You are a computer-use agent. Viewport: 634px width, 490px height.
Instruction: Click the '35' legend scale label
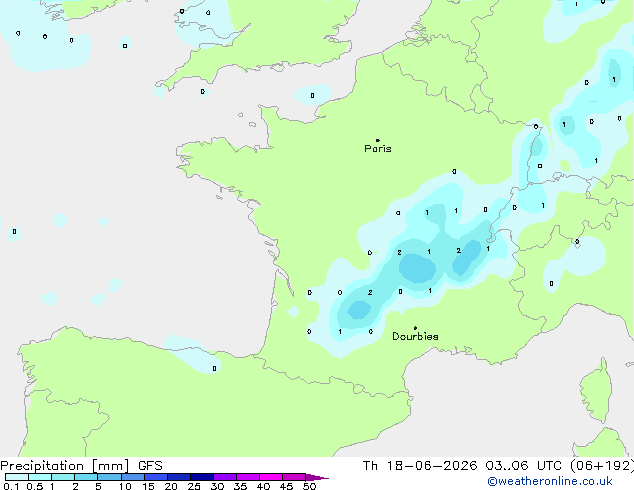click(240, 486)
